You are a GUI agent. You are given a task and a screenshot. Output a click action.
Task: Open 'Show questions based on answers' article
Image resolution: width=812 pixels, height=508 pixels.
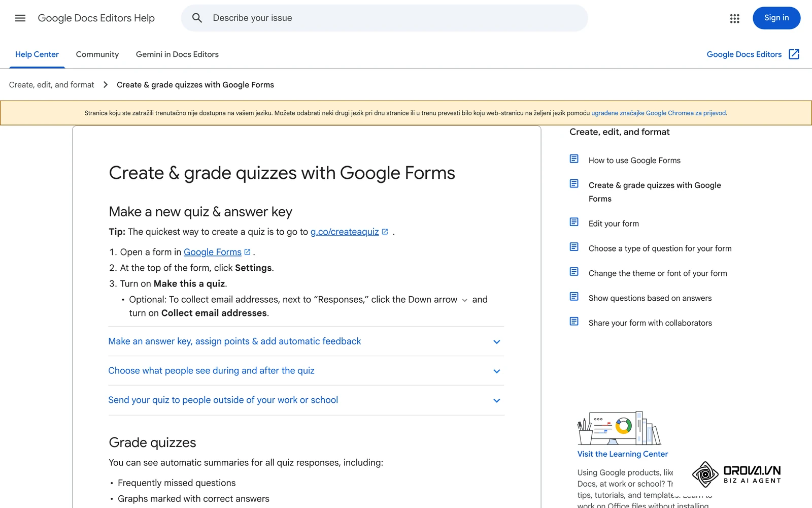[x=650, y=298]
